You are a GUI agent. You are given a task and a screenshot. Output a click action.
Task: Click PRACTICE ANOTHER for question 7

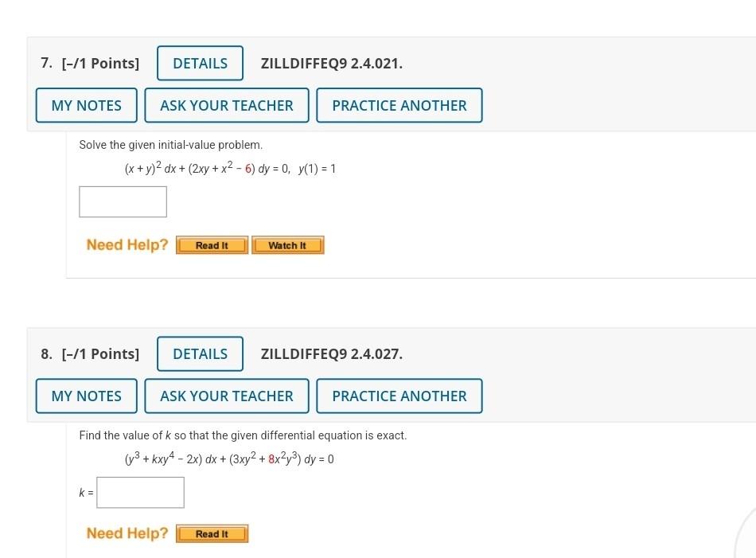399,105
